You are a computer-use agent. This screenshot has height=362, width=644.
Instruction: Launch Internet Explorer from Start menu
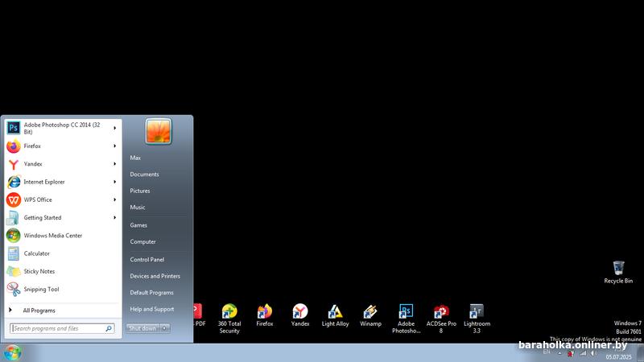[62, 182]
